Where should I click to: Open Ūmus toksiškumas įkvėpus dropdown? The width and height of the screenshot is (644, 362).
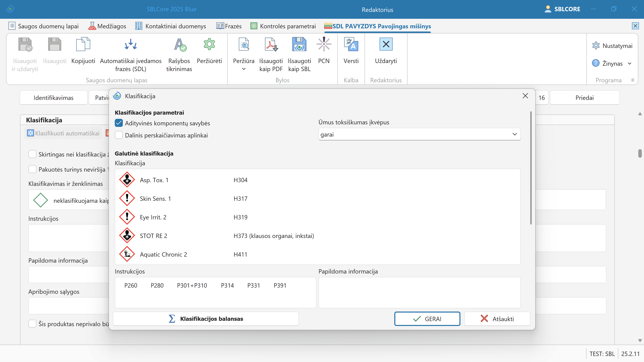click(419, 134)
